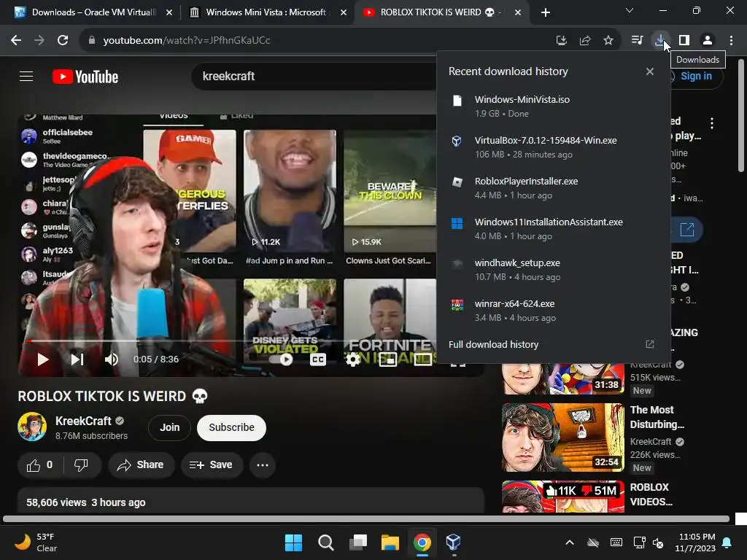
Task: Open VirtualBox-7.0.12-159484-Win.exe download entry
Action: [554, 147]
